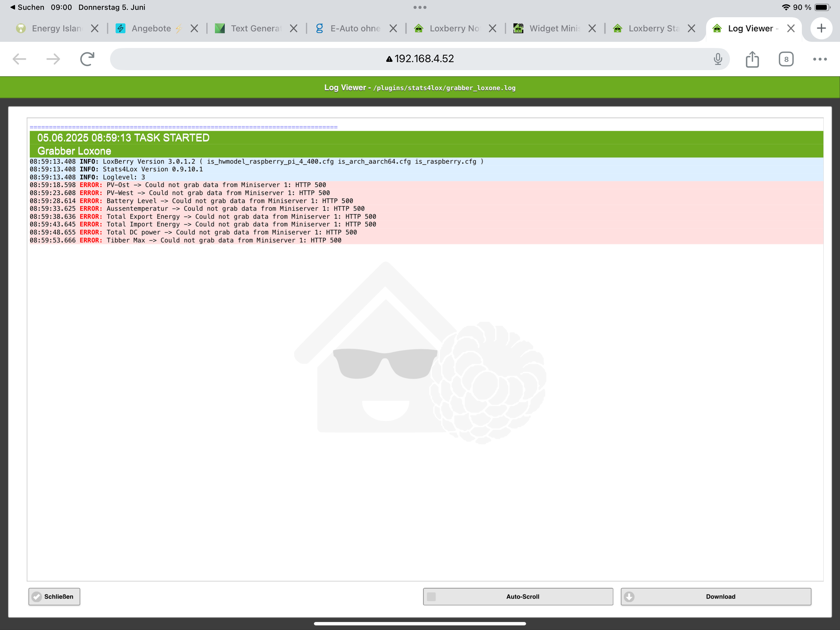Screen dimensions: 840x630
Task: Close the Text Generator tab
Action: tap(294, 29)
